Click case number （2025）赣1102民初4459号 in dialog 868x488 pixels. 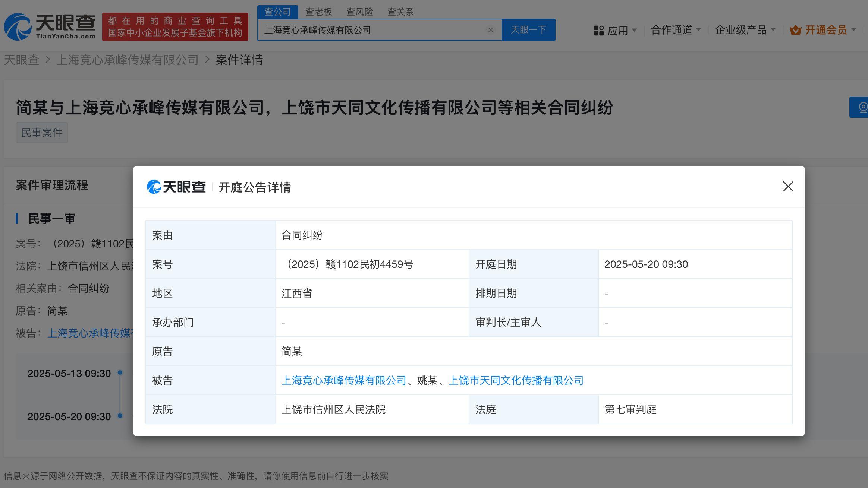(x=347, y=264)
